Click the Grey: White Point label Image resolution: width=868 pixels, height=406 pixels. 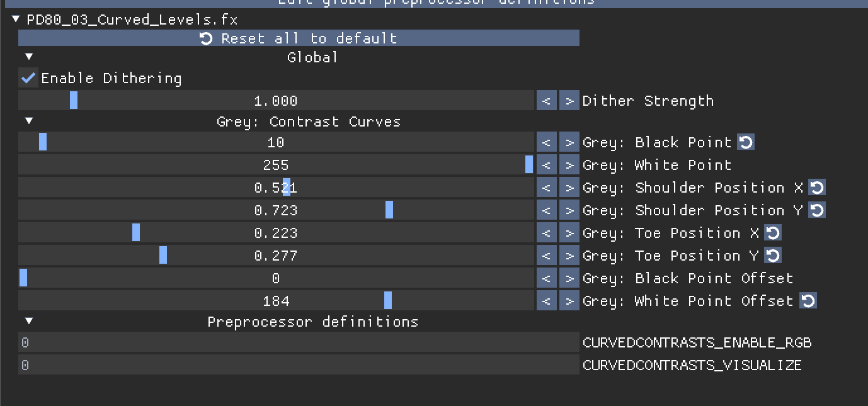point(657,166)
